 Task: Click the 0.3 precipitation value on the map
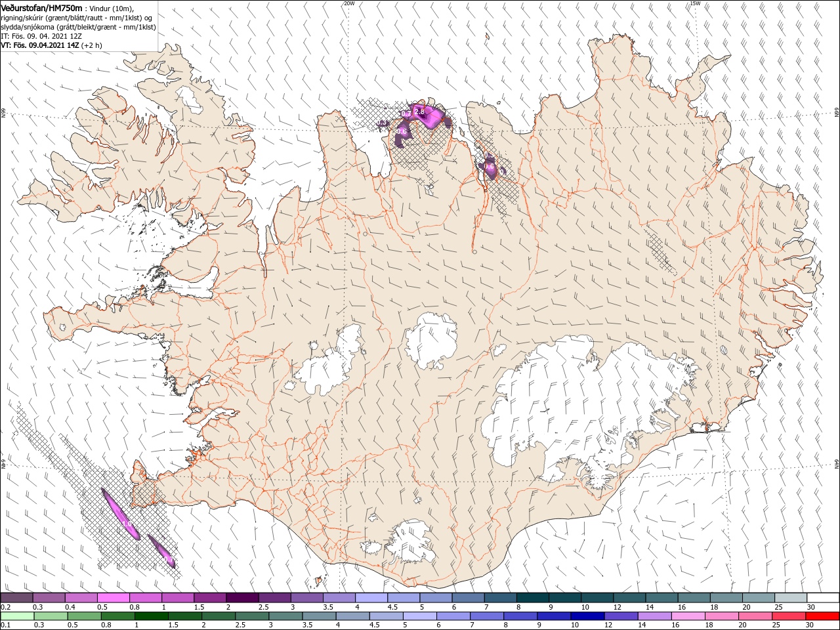(382, 123)
